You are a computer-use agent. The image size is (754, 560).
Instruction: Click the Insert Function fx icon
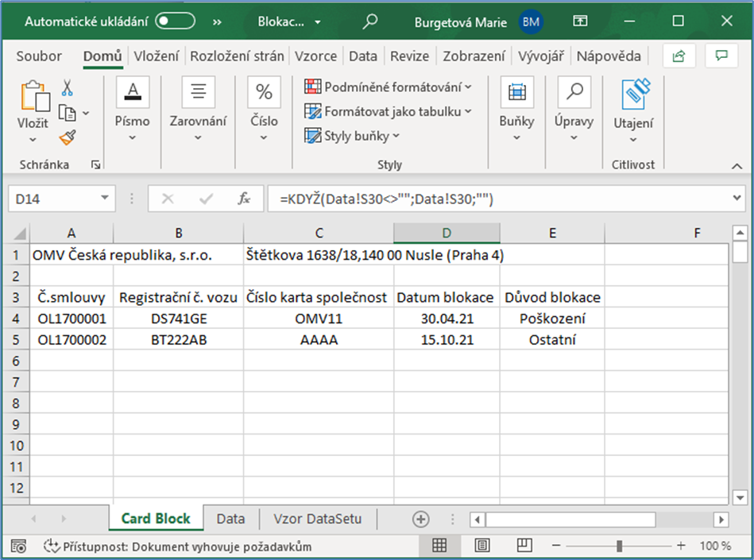(x=245, y=199)
